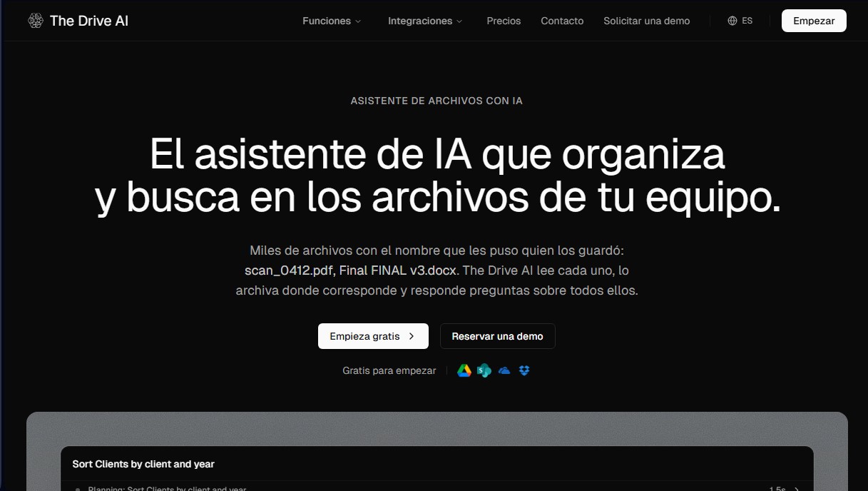This screenshot has height=491, width=868.
Task: Click the arrow inside Empieza gratis
Action: pos(412,336)
